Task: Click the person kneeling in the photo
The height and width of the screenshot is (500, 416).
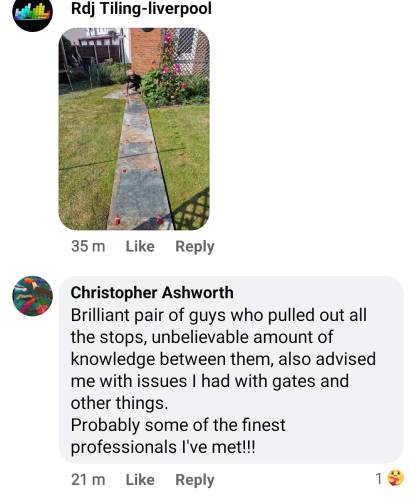Action: click(133, 81)
